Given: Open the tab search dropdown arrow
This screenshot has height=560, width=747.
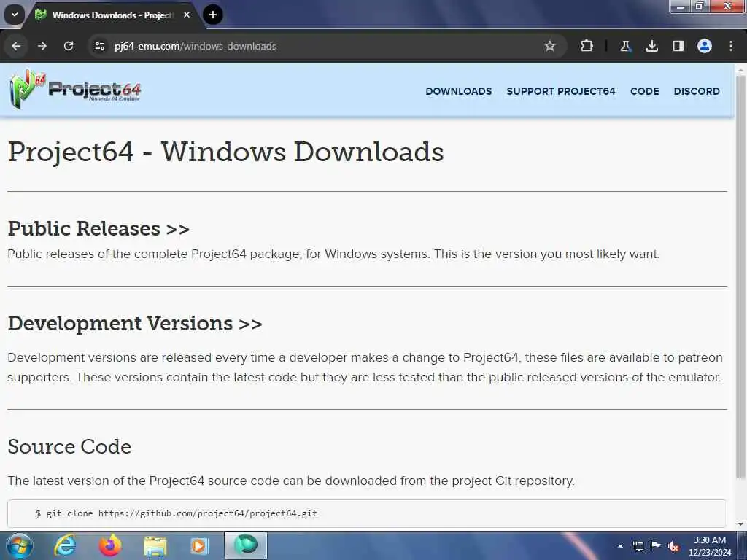Looking at the screenshot, I should pos(15,15).
